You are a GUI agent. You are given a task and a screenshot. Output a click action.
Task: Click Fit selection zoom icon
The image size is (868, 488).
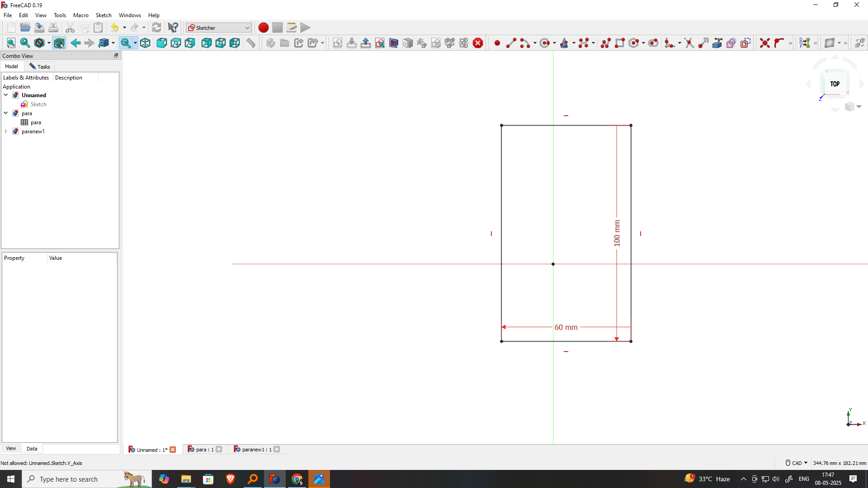[x=25, y=43]
